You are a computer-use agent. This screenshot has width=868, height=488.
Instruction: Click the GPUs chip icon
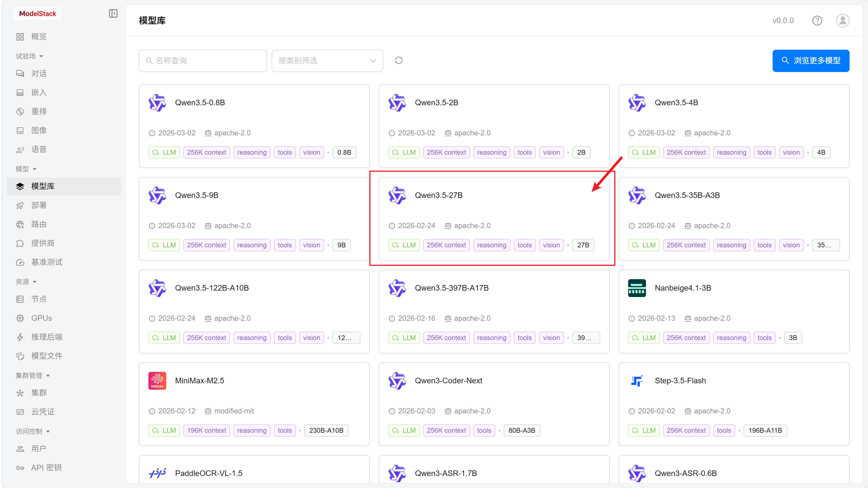(20, 318)
